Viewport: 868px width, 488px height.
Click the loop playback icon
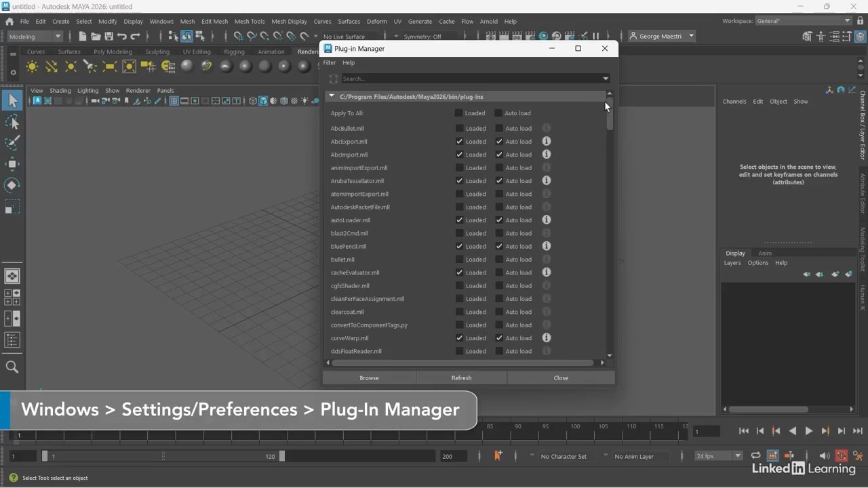click(755, 455)
